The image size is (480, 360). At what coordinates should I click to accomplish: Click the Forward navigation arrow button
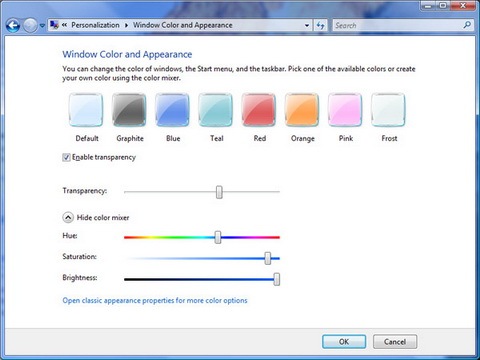click(x=30, y=26)
